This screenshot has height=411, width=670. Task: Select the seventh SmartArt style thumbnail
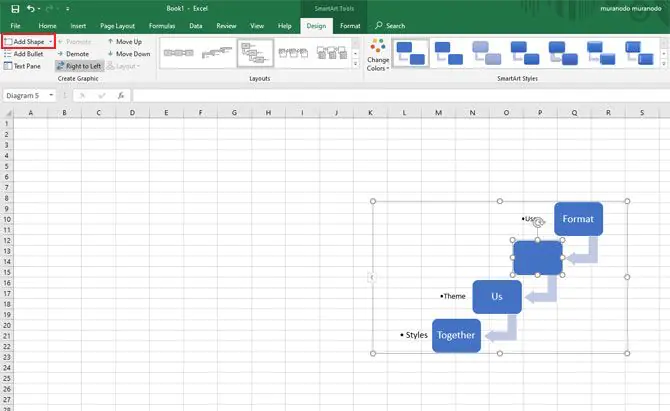tap(639, 53)
